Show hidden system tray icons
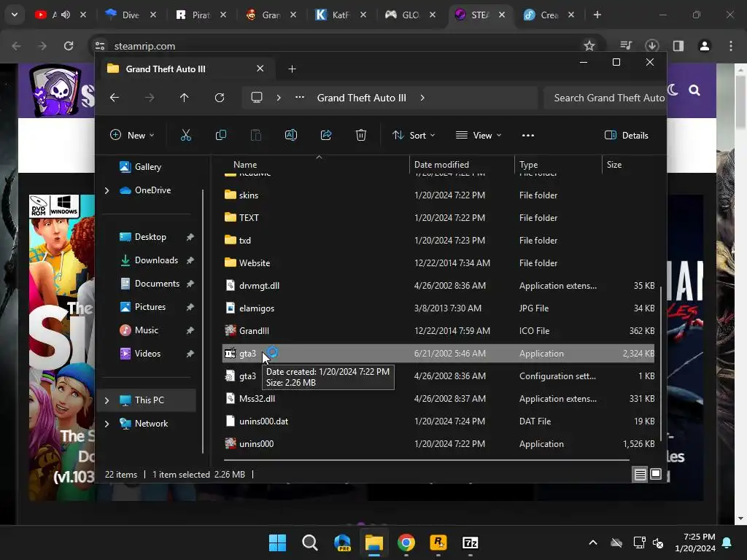 pyautogui.click(x=592, y=542)
